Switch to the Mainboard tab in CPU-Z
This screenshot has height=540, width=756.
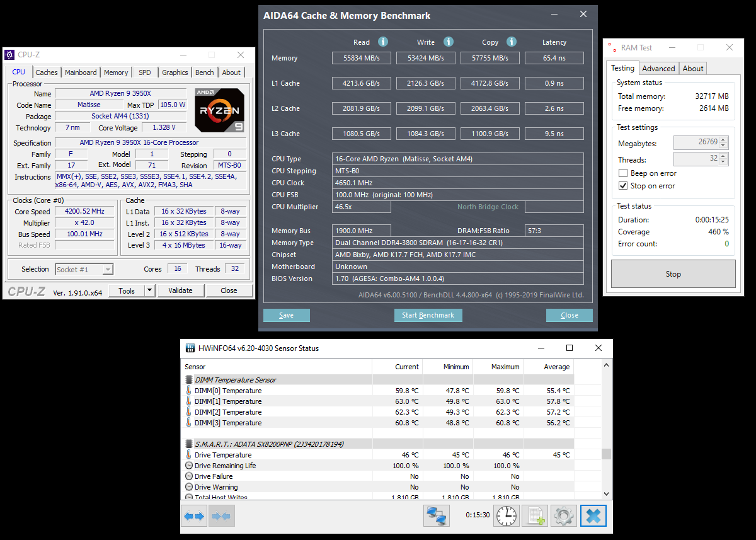click(x=81, y=72)
